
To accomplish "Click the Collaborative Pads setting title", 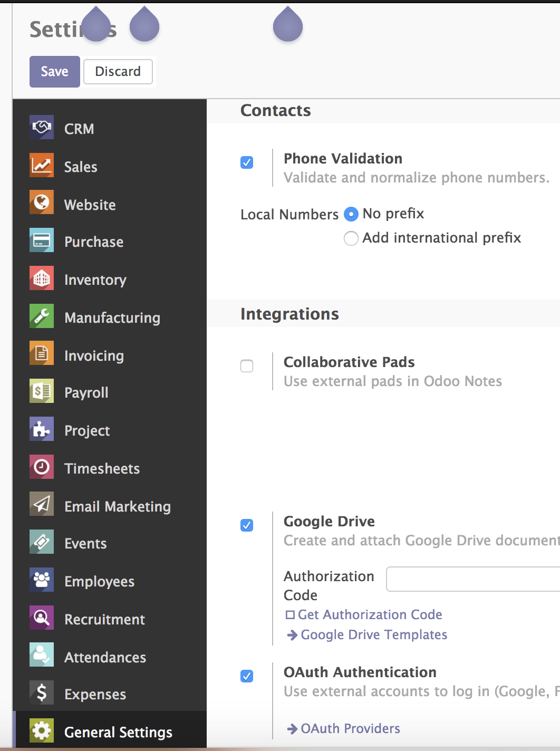I will click(x=349, y=362).
